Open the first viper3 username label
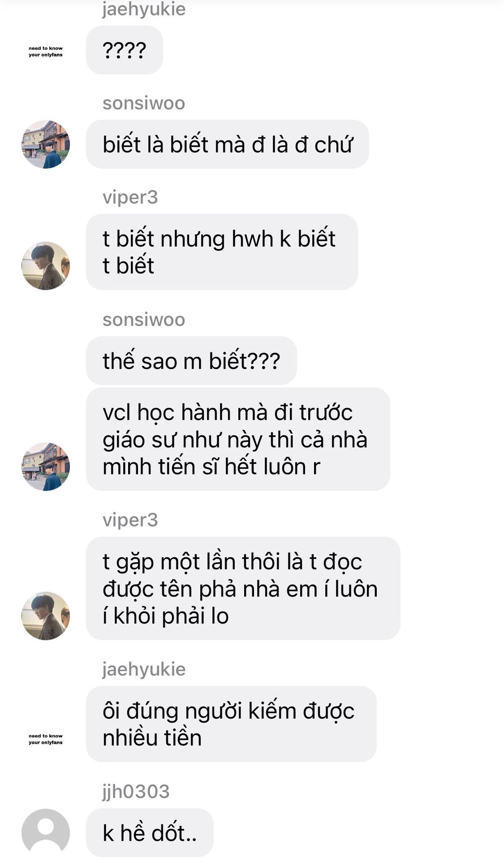Image resolution: width=504 pixels, height=867 pixels. point(130,197)
